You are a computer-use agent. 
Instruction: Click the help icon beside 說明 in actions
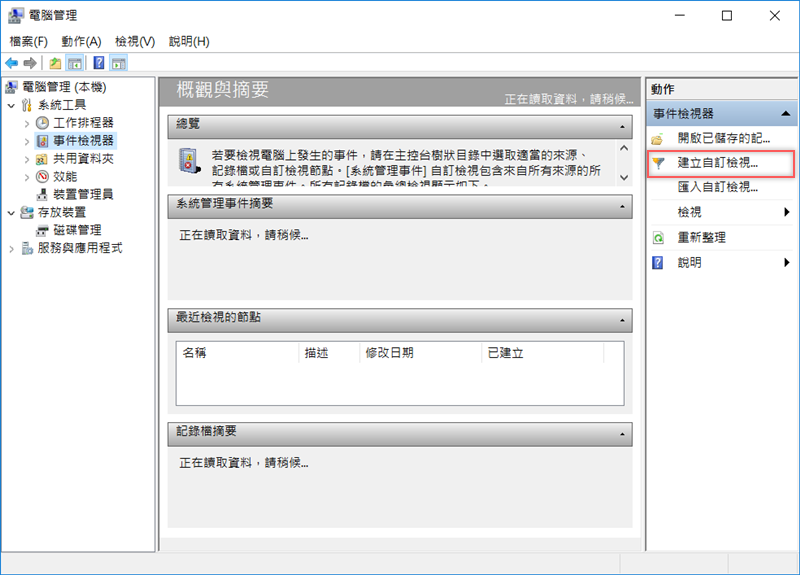(658, 263)
